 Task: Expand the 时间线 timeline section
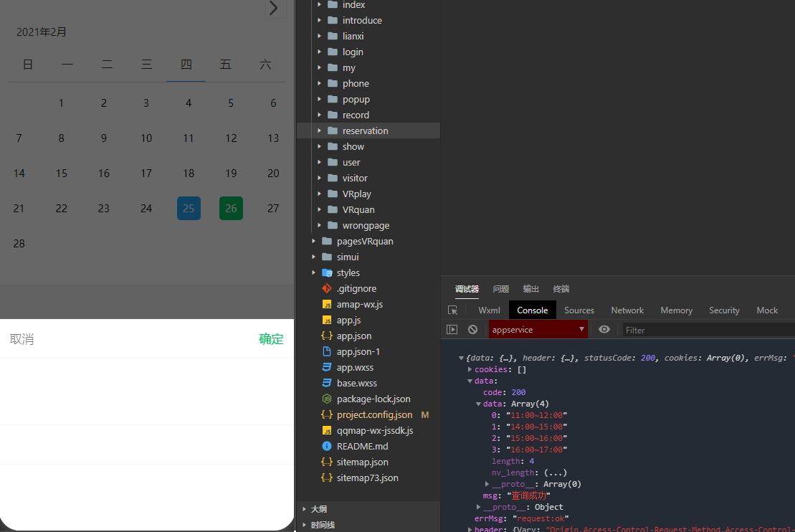304,525
